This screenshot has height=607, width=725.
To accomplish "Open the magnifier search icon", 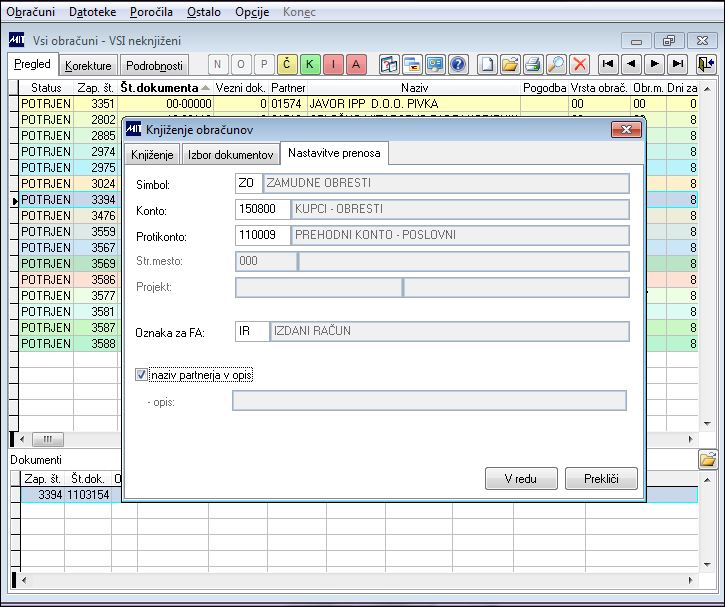I will click(x=556, y=64).
